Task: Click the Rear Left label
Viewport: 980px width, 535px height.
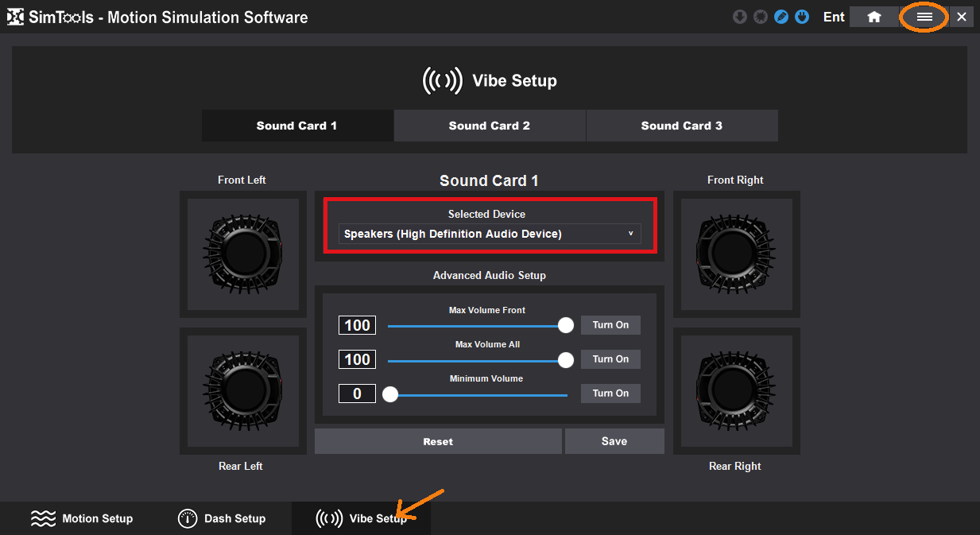Action: tap(241, 466)
